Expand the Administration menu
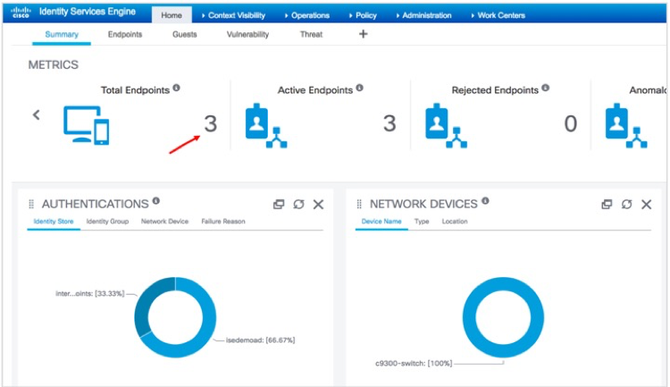The height and width of the screenshot is (387, 670). pyautogui.click(x=423, y=15)
